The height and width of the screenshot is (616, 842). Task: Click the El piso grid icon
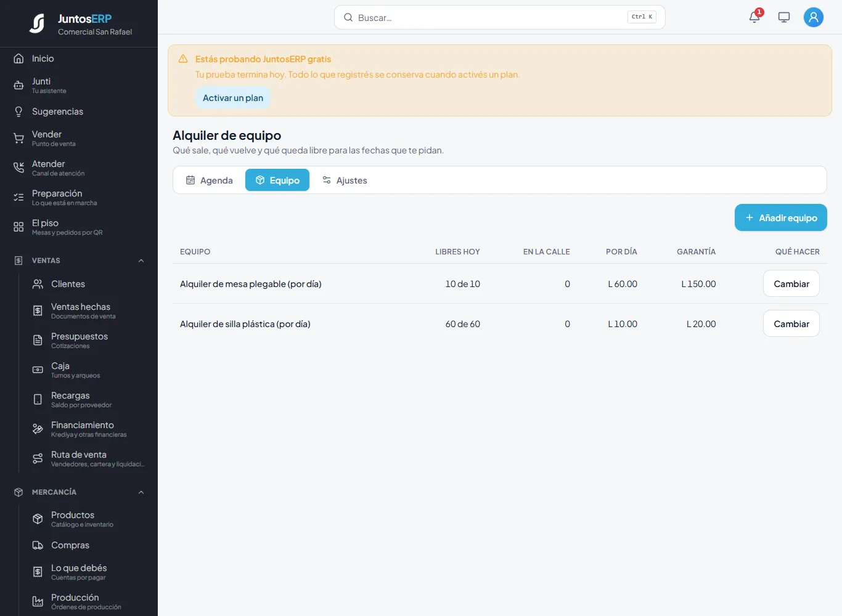tap(18, 227)
